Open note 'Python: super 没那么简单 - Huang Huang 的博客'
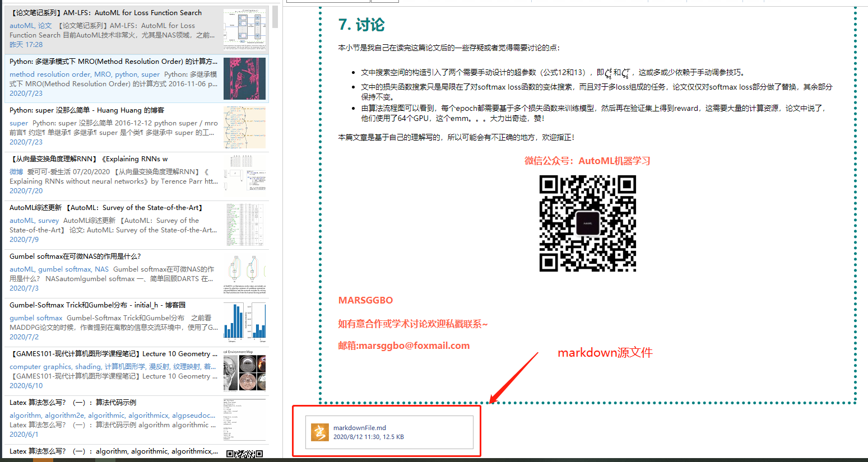Screen dimensions: 868x462 pyautogui.click(x=137, y=127)
